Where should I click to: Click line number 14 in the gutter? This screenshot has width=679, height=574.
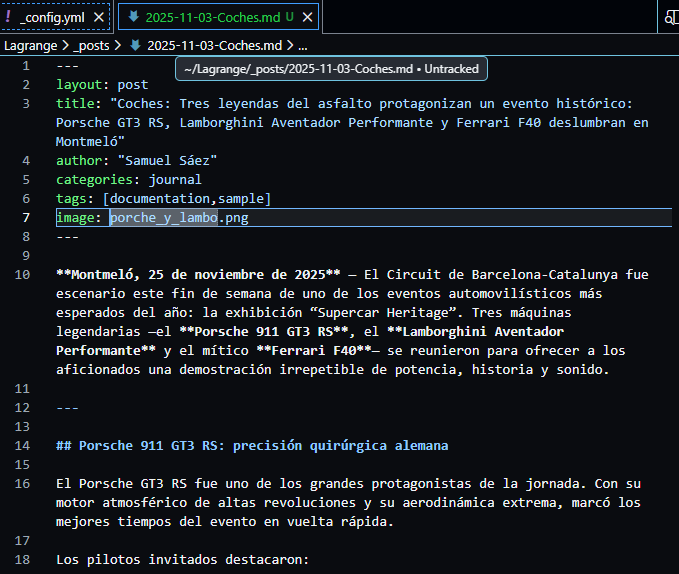tap(23, 445)
